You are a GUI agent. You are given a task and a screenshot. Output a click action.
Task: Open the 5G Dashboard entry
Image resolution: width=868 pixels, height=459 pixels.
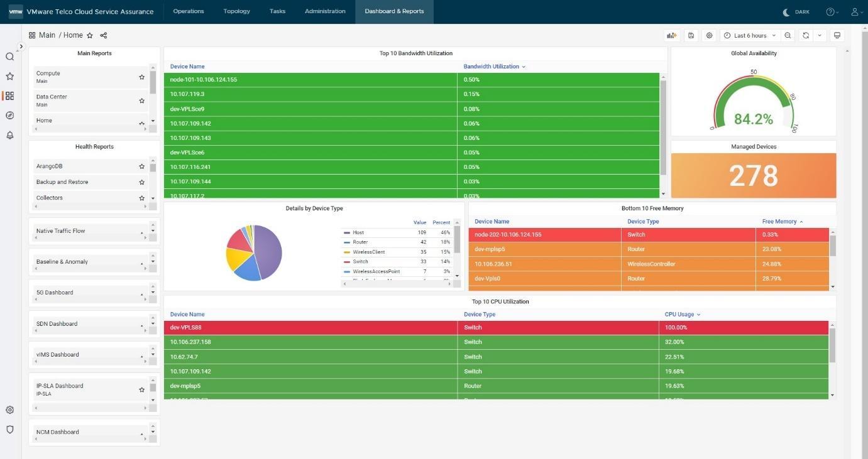(x=55, y=293)
